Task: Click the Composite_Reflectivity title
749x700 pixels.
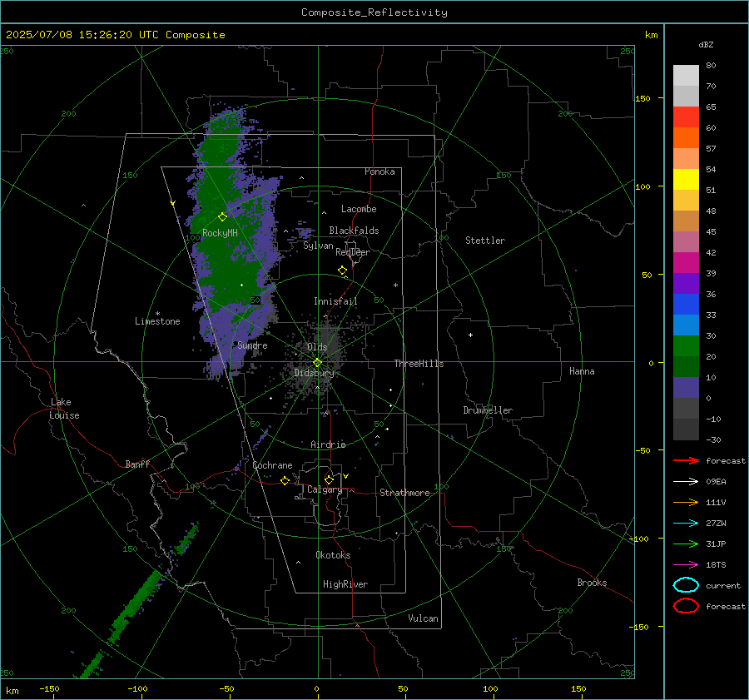Action: pos(374,12)
